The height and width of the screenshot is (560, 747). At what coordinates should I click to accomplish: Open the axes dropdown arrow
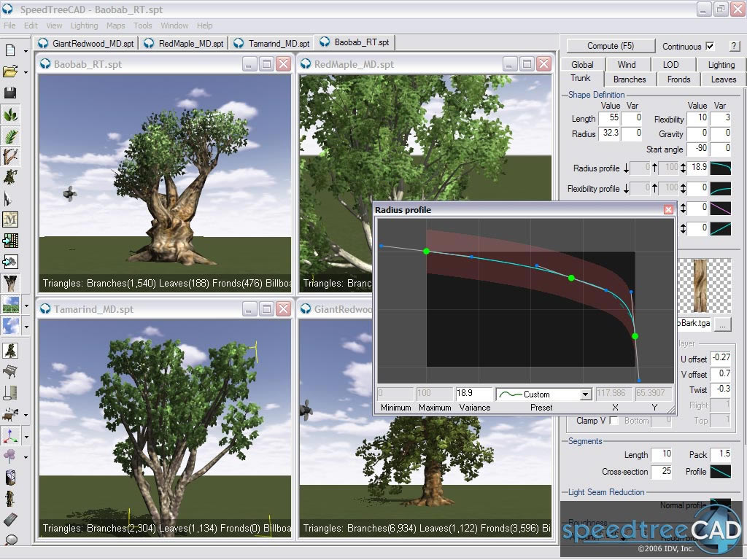pyautogui.click(x=26, y=437)
